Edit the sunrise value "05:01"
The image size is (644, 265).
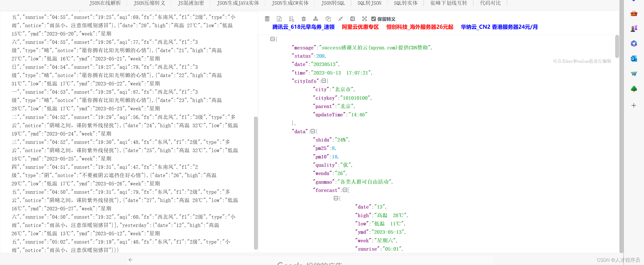392,249
